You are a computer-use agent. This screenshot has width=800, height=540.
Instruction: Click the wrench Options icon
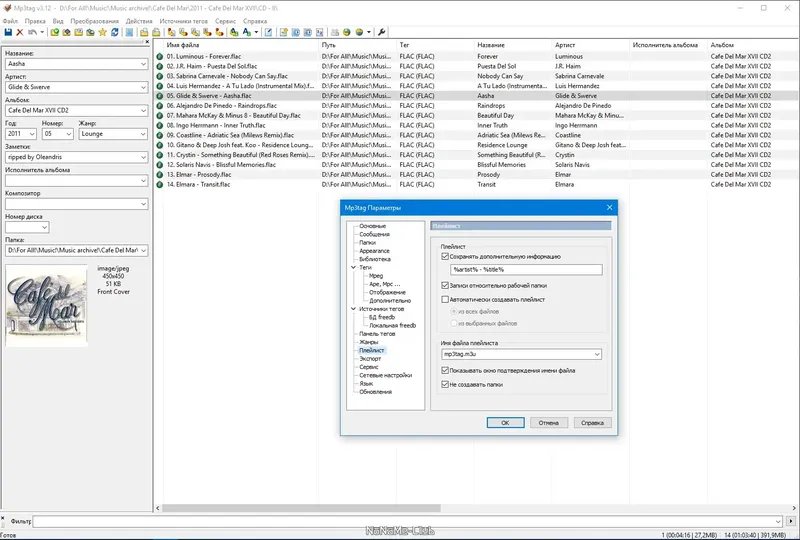pyautogui.click(x=381, y=32)
